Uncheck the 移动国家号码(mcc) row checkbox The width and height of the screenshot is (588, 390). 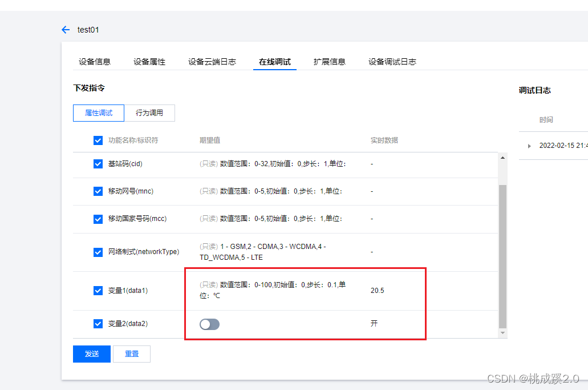[x=98, y=219]
